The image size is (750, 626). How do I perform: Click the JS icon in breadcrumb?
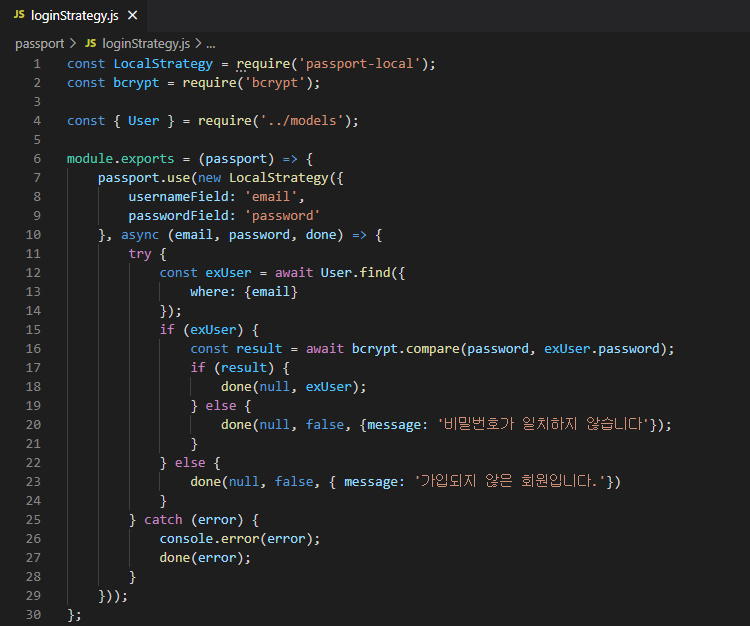click(x=90, y=44)
